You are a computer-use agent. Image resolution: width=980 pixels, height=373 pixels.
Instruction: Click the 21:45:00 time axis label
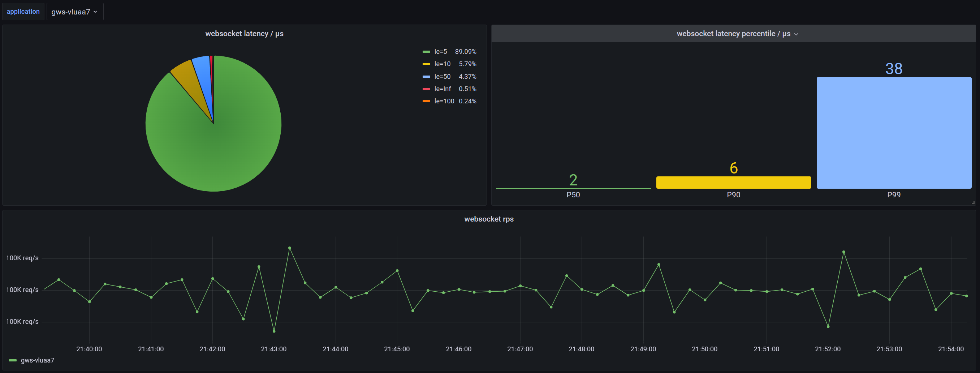click(x=397, y=349)
